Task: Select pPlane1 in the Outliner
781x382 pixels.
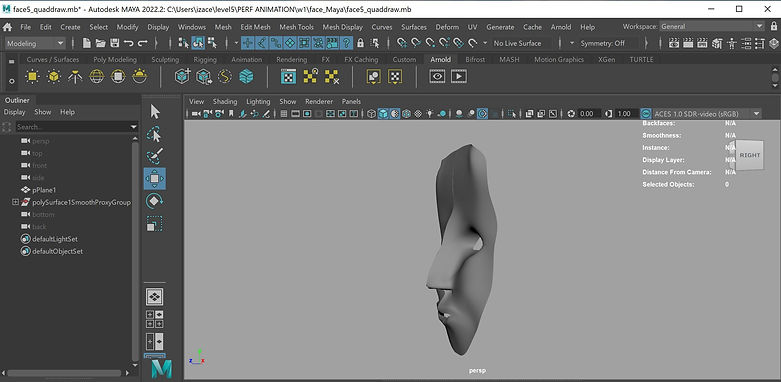Action: pyautogui.click(x=44, y=190)
